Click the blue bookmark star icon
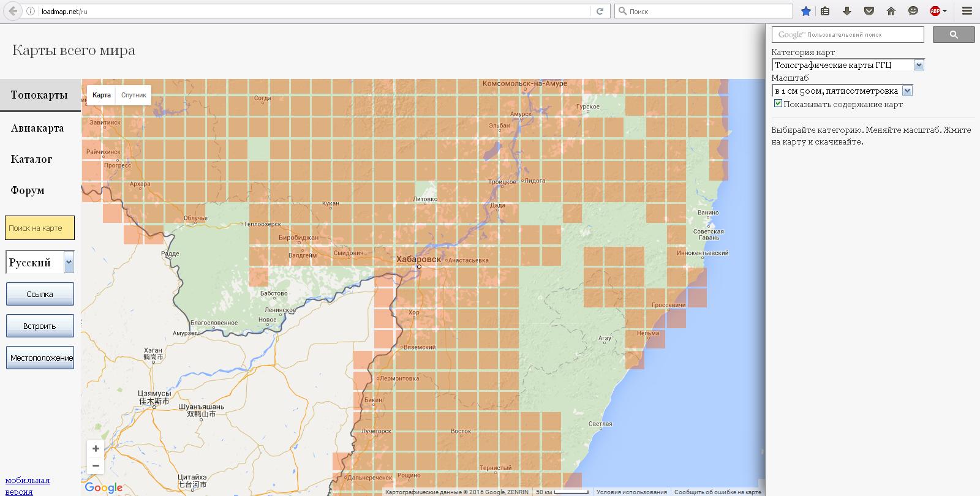The width and height of the screenshot is (980, 496). pyautogui.click(x=806, y=11)
